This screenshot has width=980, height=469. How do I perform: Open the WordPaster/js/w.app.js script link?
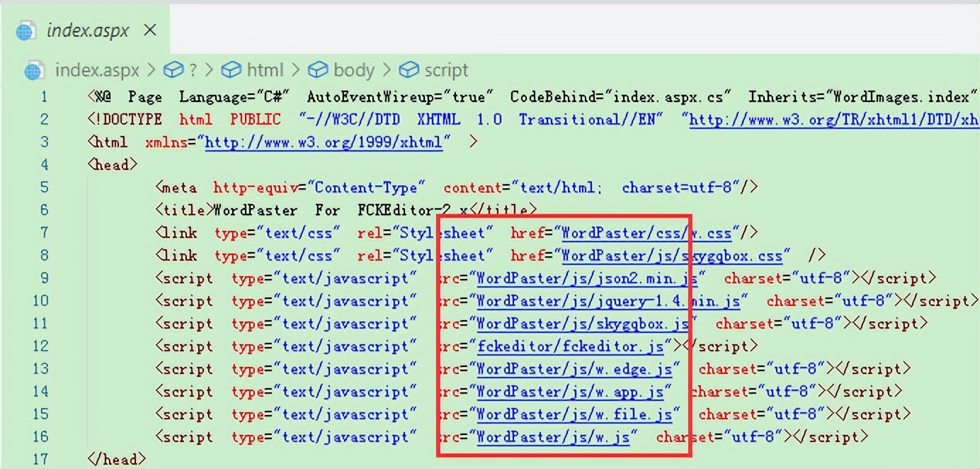(570, 392)
